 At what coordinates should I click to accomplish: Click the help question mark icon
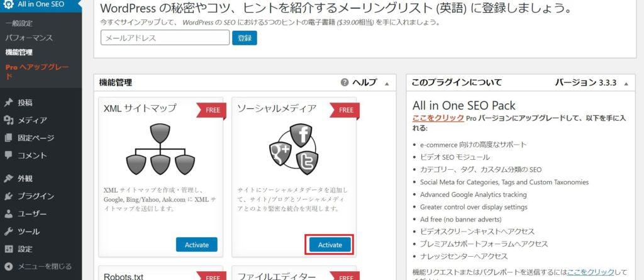point(345,82)
